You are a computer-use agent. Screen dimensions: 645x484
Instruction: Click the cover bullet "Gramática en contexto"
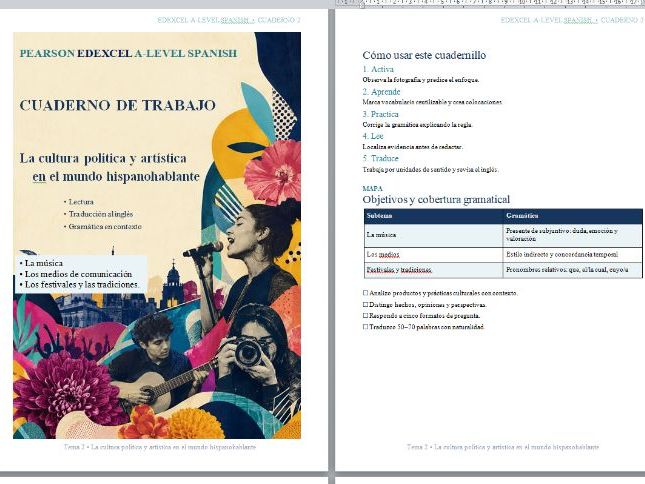(x=105, y=227)
